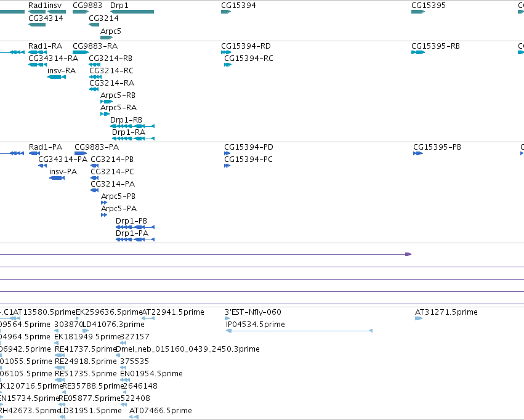Select the Rad1-PA protein label

click(46, 147)
